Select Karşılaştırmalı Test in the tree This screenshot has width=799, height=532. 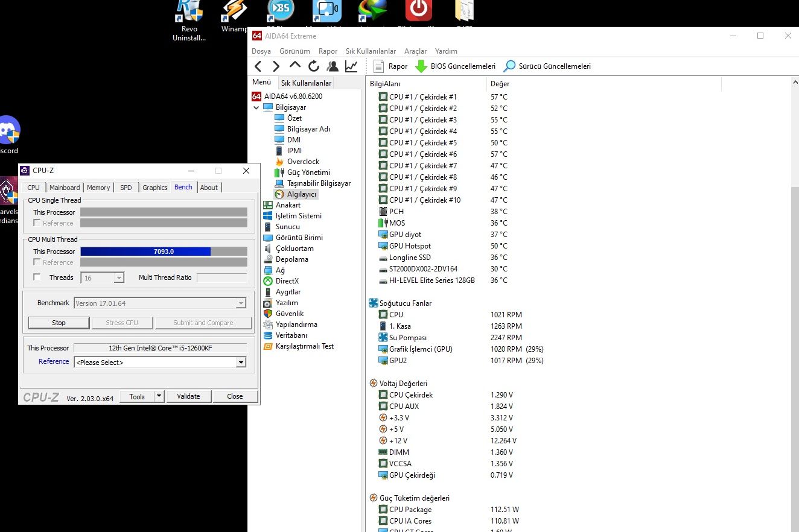point(299,346)
